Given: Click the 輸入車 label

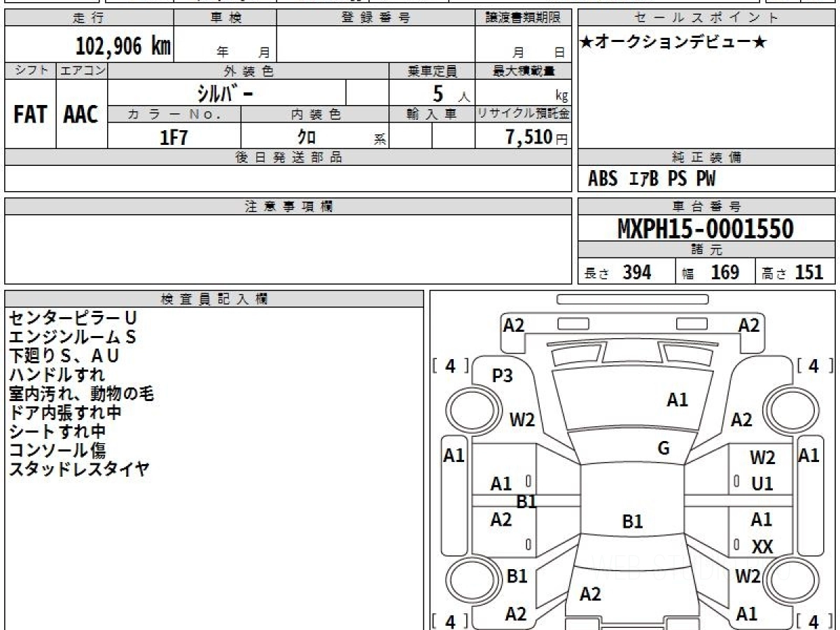Looking at the screenshot, I should [x=432, y=114].
